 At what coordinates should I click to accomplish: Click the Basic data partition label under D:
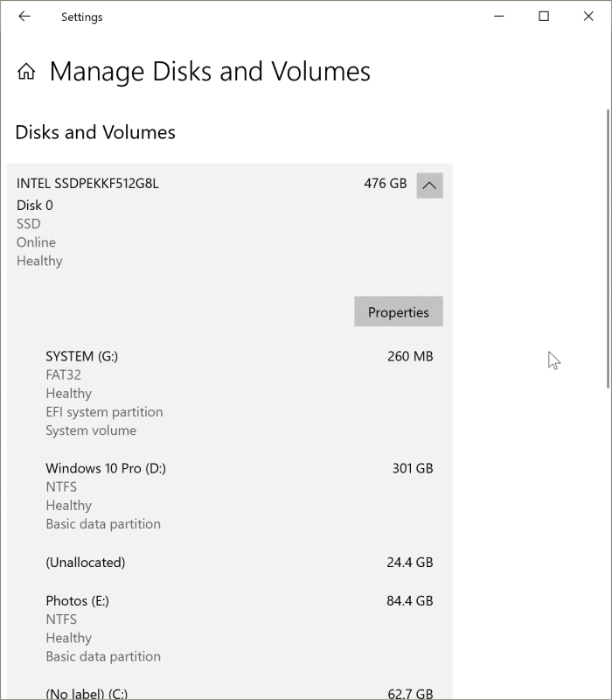(103, 523)
